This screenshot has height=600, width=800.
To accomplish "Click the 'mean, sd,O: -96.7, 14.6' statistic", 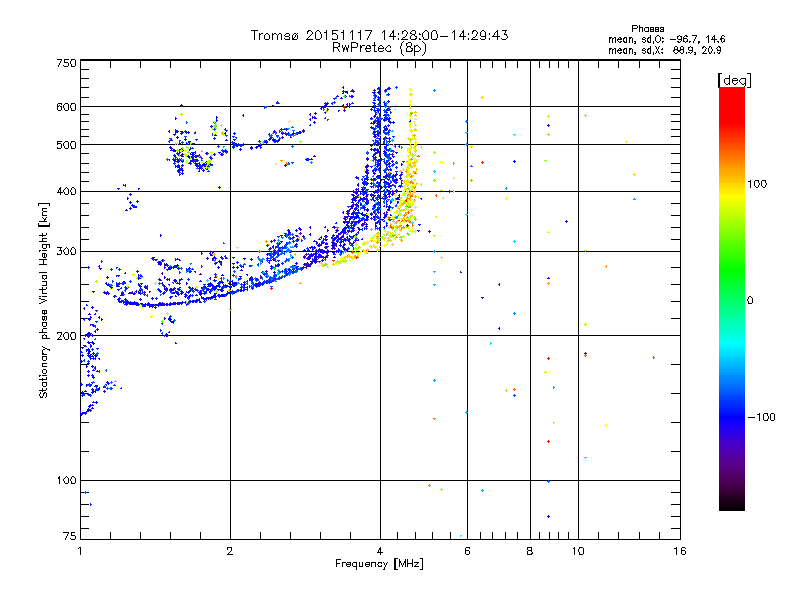I will click(x=666, y=39).
